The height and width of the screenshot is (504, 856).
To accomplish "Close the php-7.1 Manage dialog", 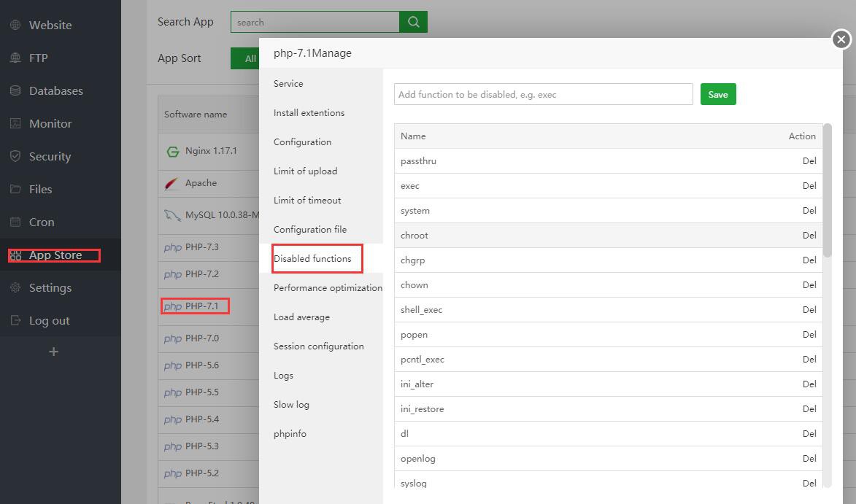I will (x=841, y=39).
